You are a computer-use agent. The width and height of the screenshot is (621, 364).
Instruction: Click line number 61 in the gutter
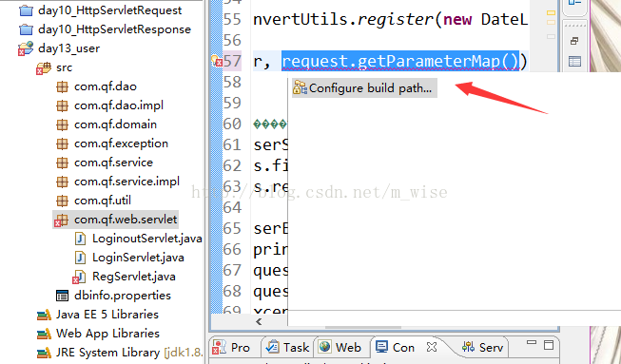232,144
